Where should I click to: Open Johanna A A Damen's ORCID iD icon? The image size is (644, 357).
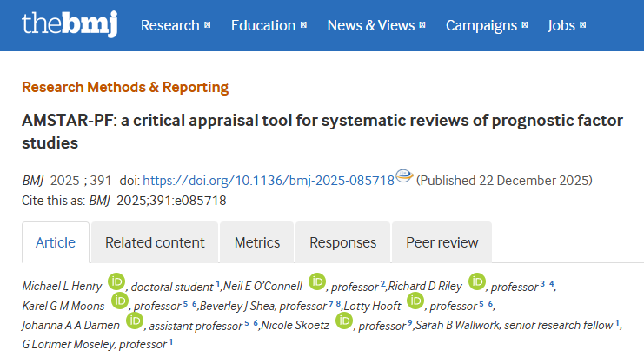pyautogui.click(x=135, y=321)
